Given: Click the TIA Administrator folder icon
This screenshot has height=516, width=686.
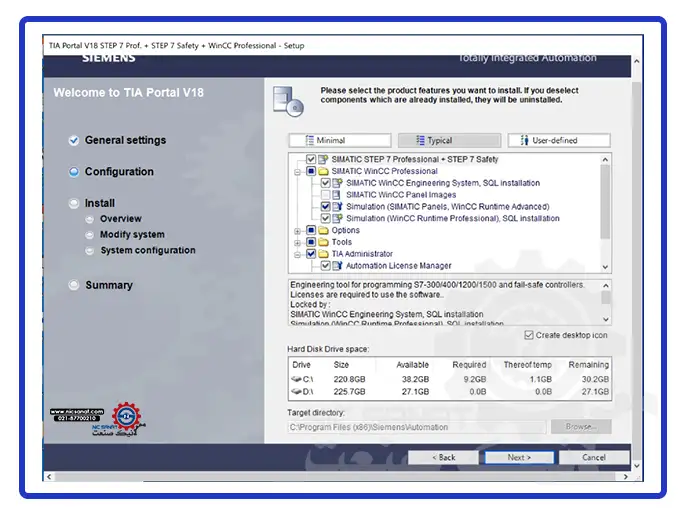Looking at the screenshot, I should 323,254.
